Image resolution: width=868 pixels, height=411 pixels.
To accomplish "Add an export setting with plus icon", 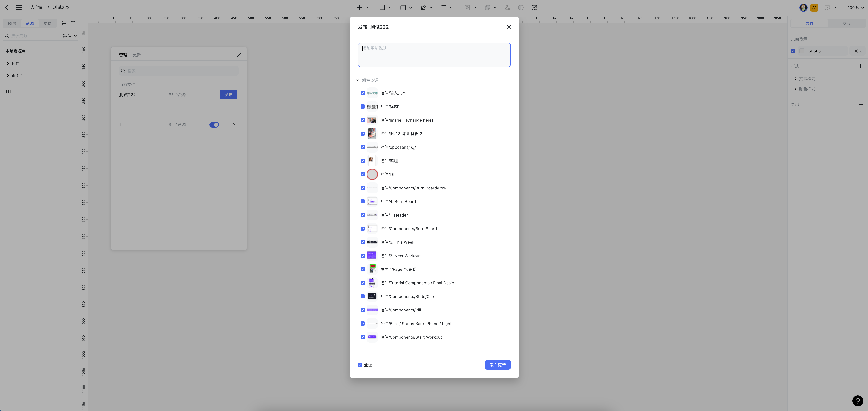I will [x=861, y=104].
